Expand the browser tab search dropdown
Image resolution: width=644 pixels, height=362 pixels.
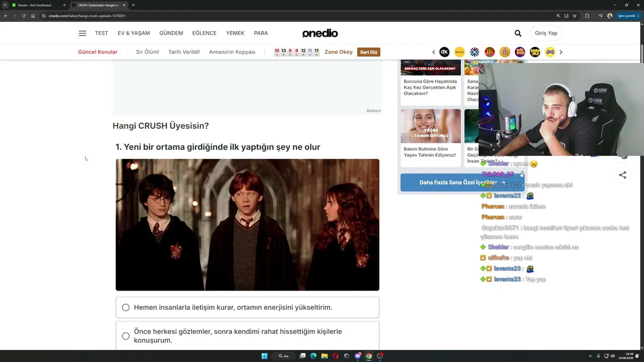coord(5,5)
